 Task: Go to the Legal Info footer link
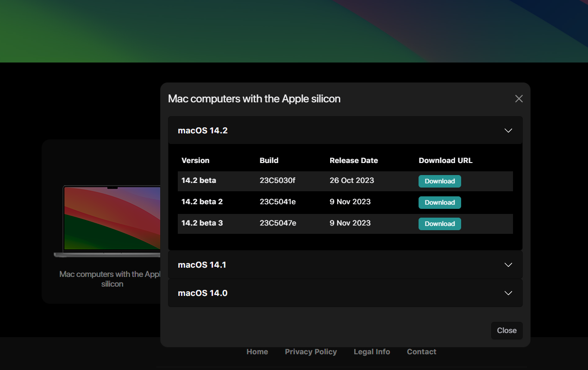coord(372,352)
